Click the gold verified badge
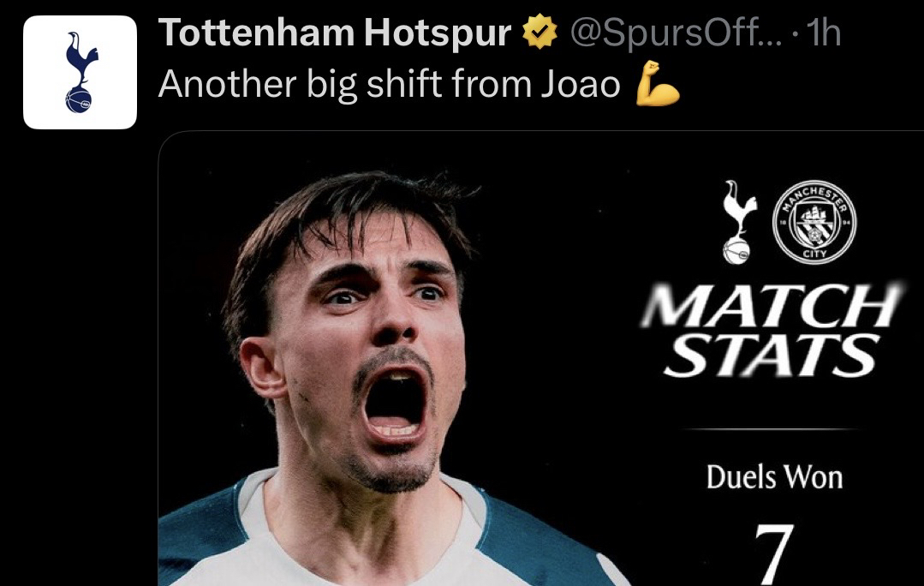Image resolution: width=924 pixels, height=586 pixels. [x=539, y=33]
